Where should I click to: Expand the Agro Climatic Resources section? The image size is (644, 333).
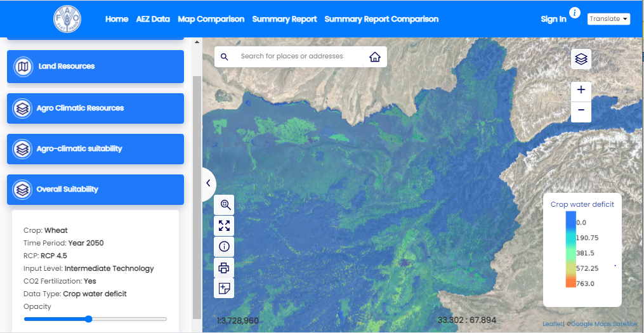95,108
